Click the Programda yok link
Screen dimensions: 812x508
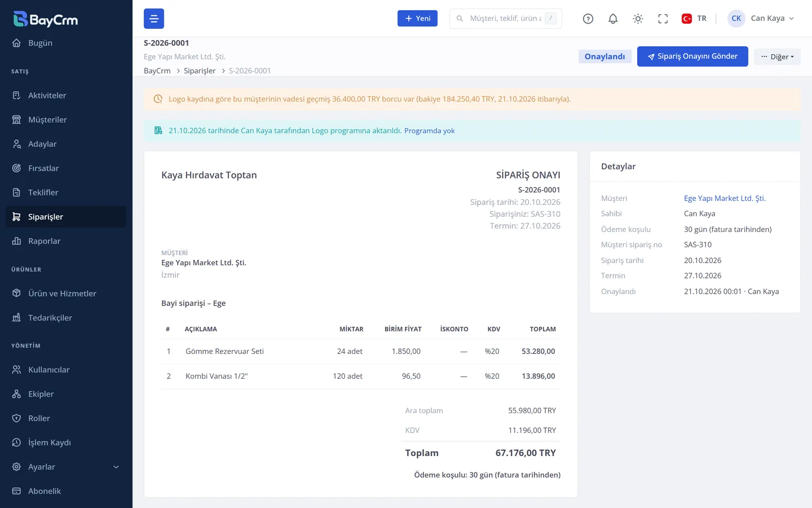429,130
